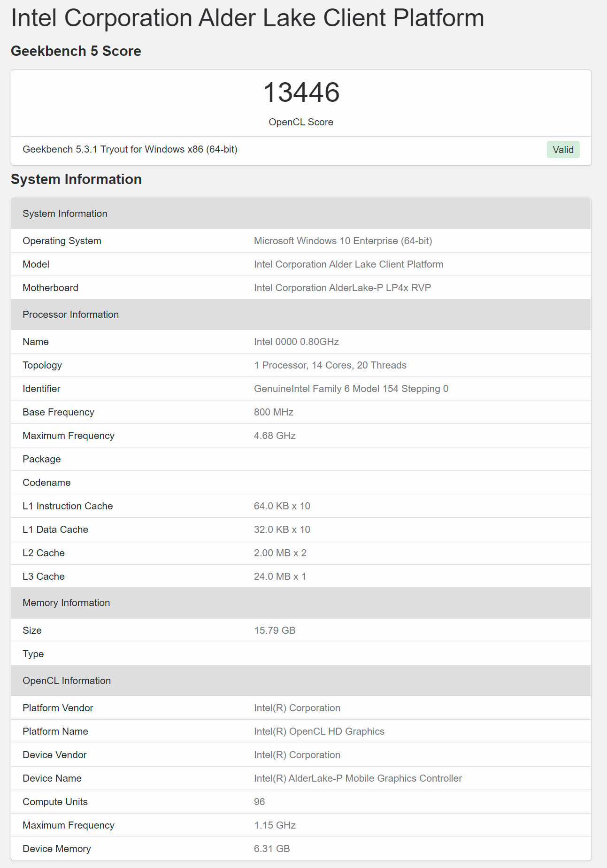Select 'Microsoft Windows 10 Enterprise (64-bit)' value
This screenshot has height=868, width=607.
(x=343, y=241)
